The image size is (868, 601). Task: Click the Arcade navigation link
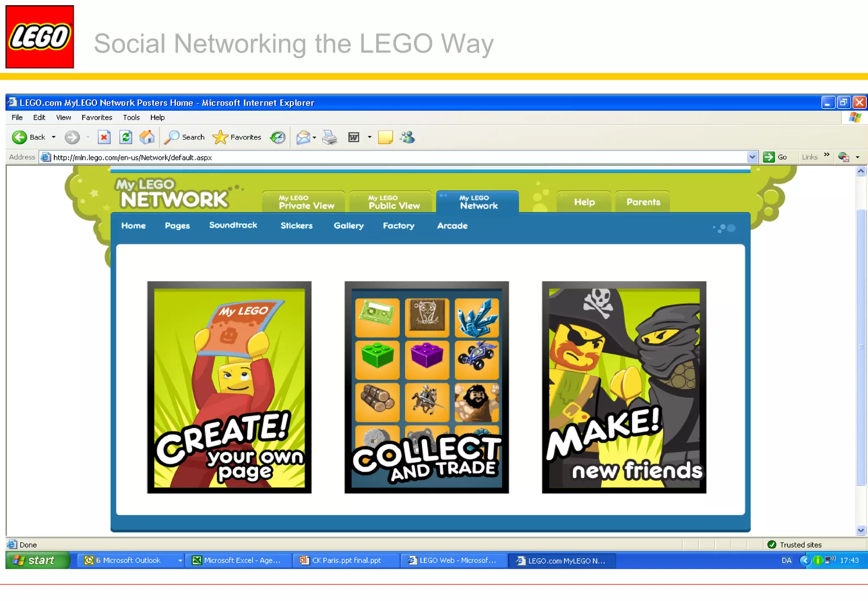pos(452,226)
